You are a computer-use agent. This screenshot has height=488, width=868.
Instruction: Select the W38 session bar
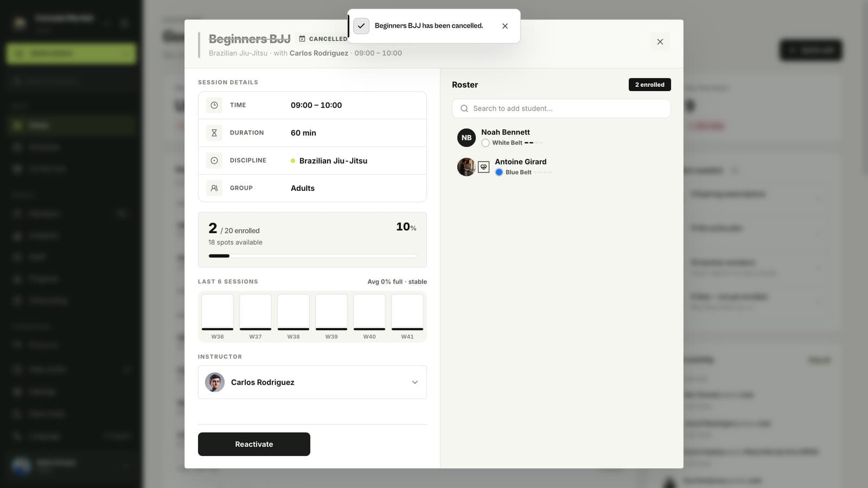pos(293,312)
